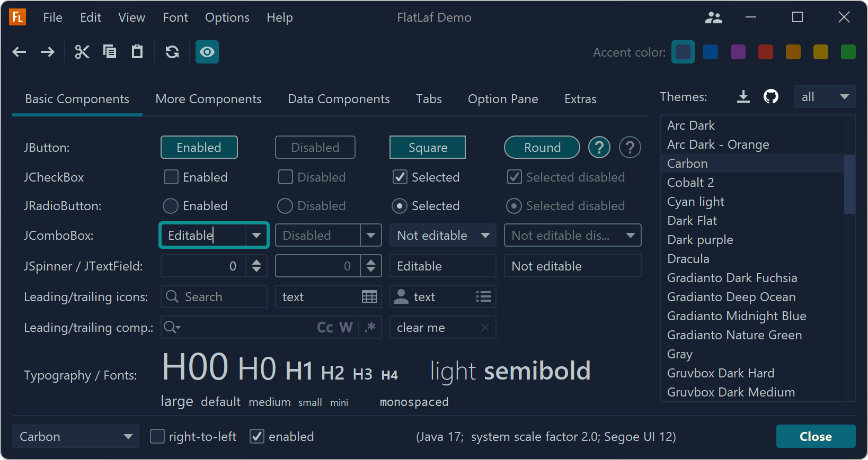Click the GitHub icon next to Themes
Viewport: 868px width, 460px height.
[770, 97]
